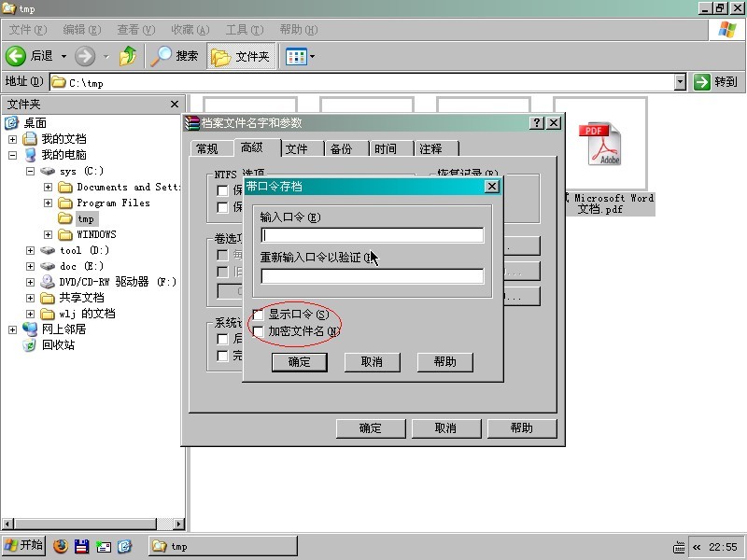Image resolution: width=747 pixels, height=560 pixels.
Task: Click the Back (后退) arrow icon
Action: [16, 56]
